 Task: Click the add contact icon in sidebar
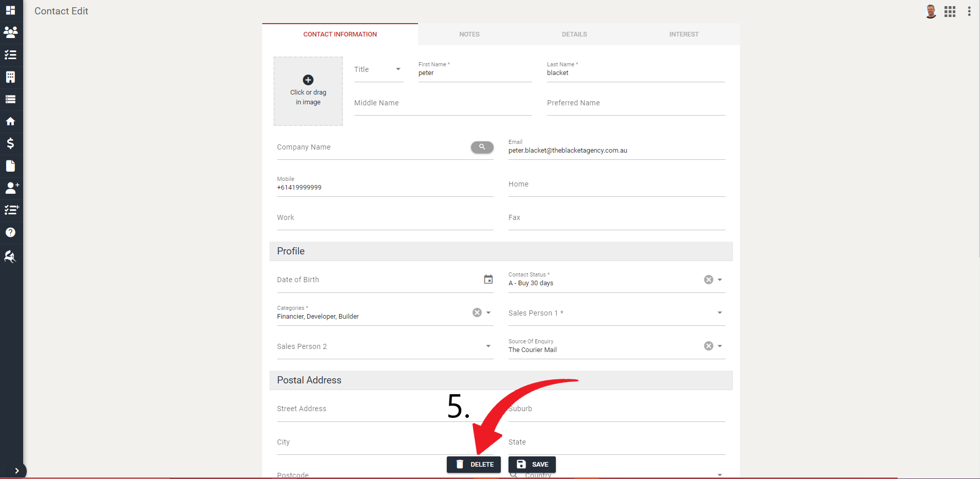[x=11, y=188]
